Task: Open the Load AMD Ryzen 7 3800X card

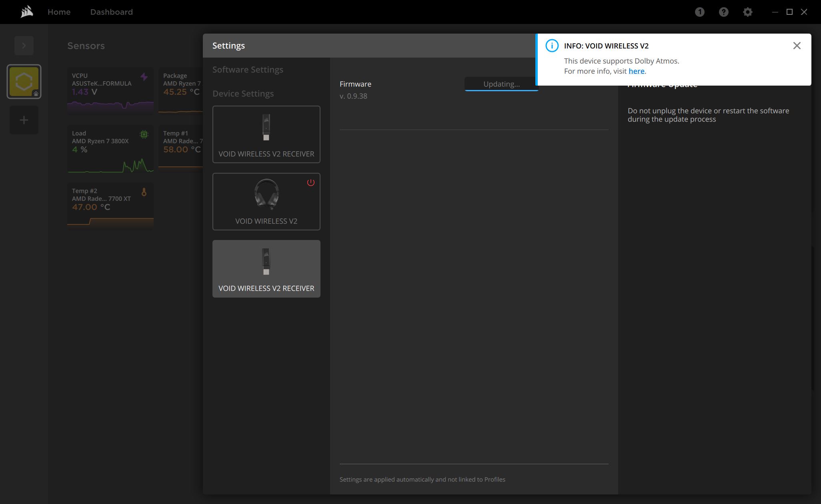Action: (x=110, y=149)
